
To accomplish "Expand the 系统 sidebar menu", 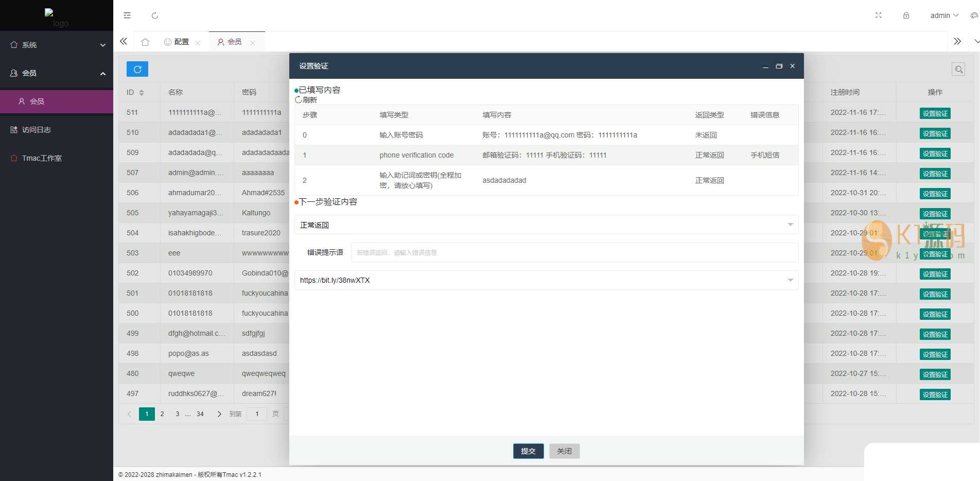I will coord(57,45).
